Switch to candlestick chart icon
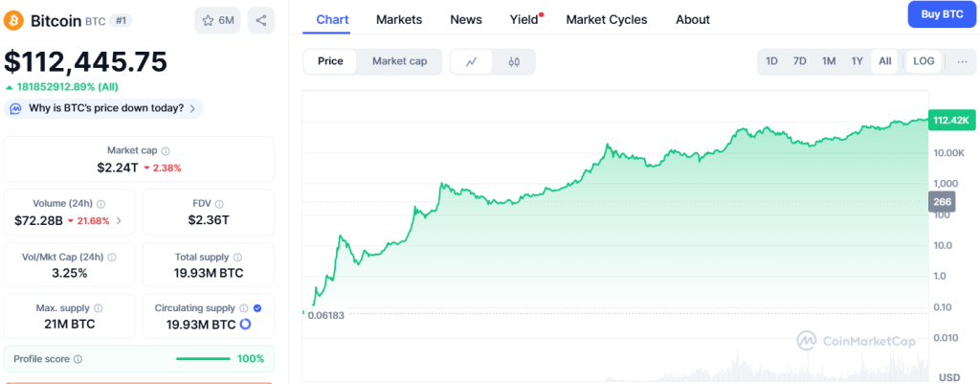 click(514, 61)
